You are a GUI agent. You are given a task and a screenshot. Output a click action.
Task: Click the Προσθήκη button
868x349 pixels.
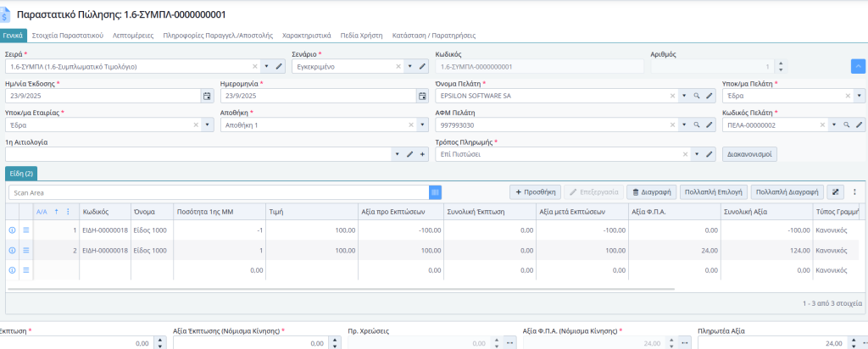point(534,192)
